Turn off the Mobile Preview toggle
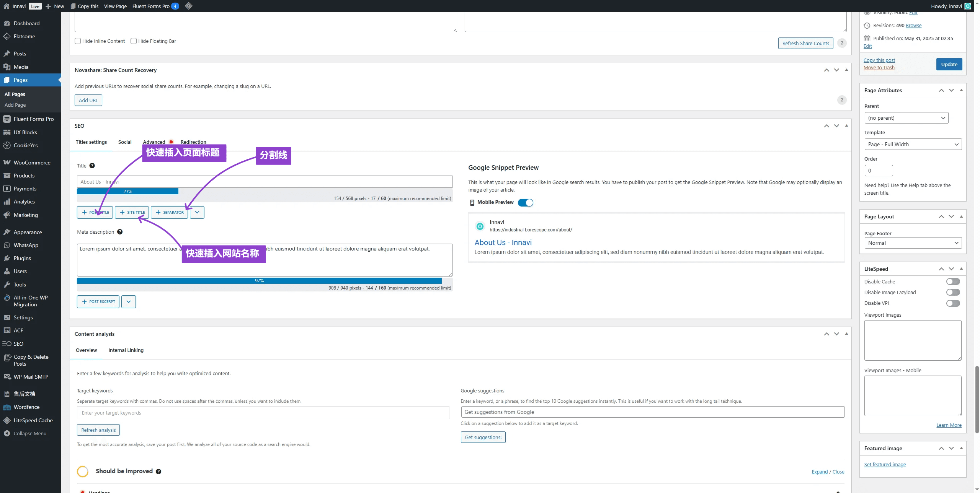The height and width of the screenshot is (493, 980). point(525,203)
